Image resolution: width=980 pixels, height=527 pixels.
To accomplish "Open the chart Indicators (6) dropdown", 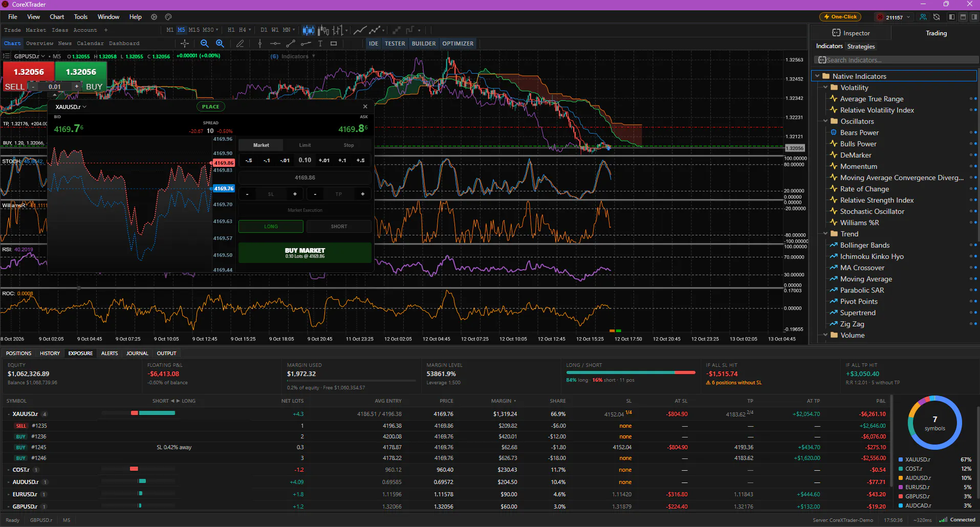I will (x=293, y=56).
